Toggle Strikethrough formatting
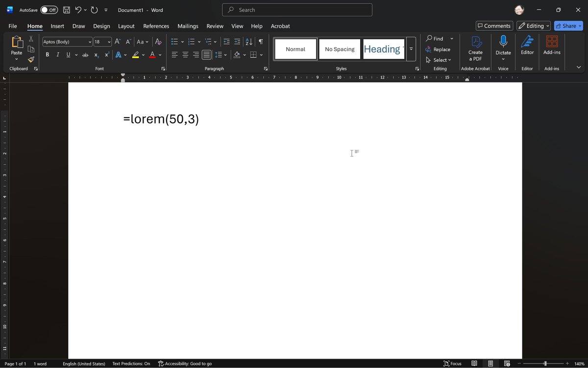Screen dimensions: 588x368 click(85, 54)
